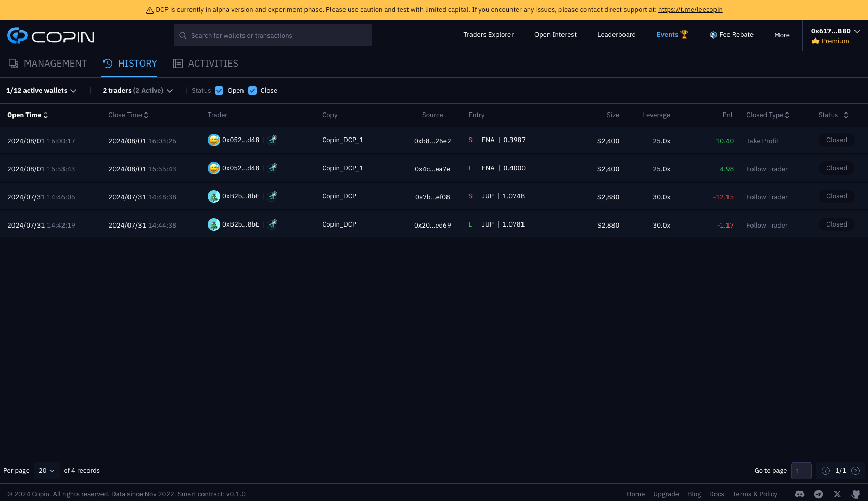Open the More menu

coord(782,35)
